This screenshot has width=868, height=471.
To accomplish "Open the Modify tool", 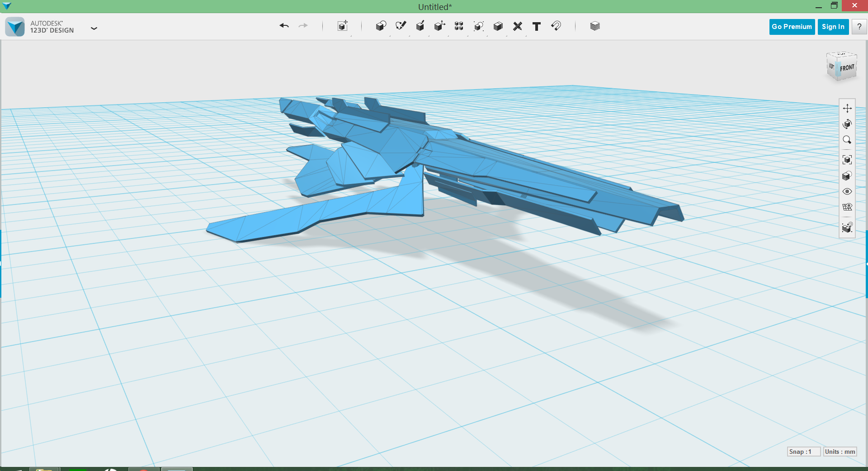I will click(x=439, y=26).
